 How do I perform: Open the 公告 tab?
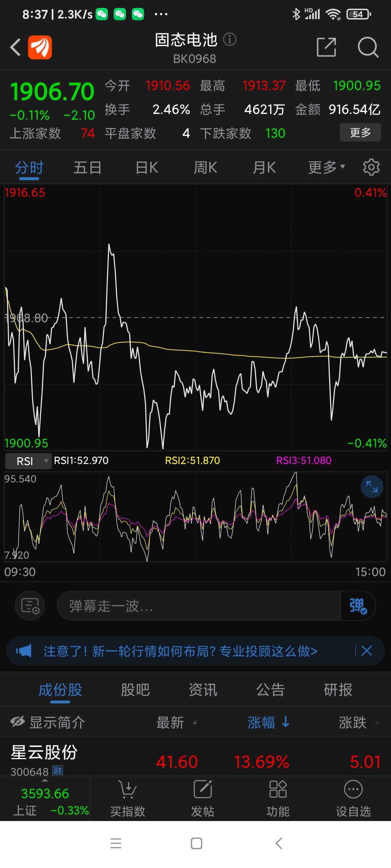pos(270,690)
